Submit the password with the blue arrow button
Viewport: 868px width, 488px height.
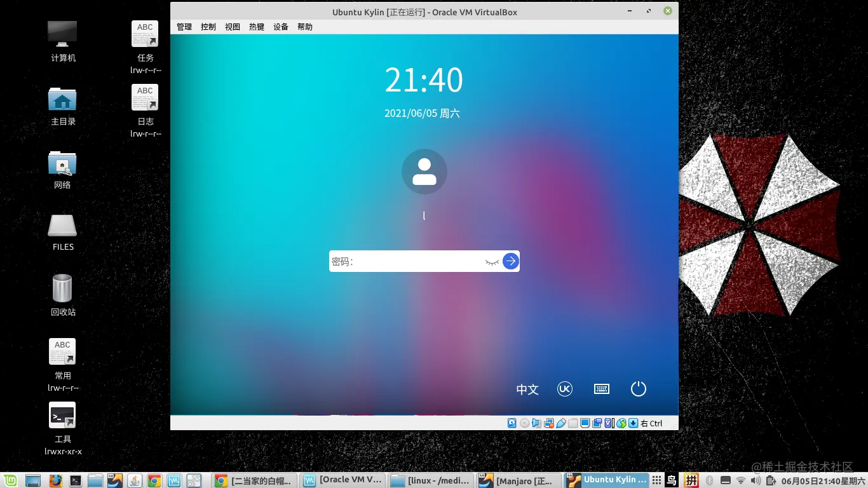[511, 261]
